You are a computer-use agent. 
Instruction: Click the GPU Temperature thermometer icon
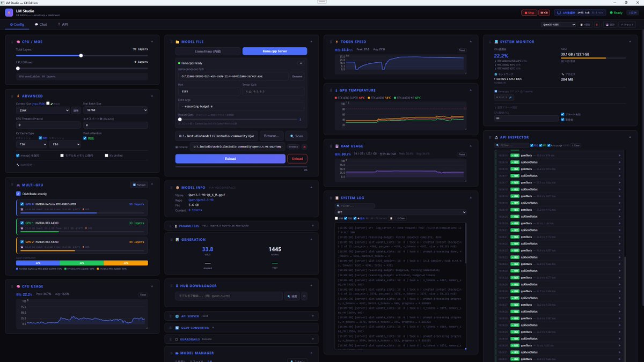(x=336, y=90)
